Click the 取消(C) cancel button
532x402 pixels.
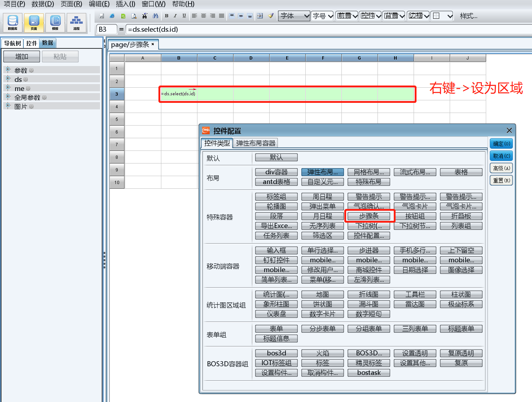point(501,156)
